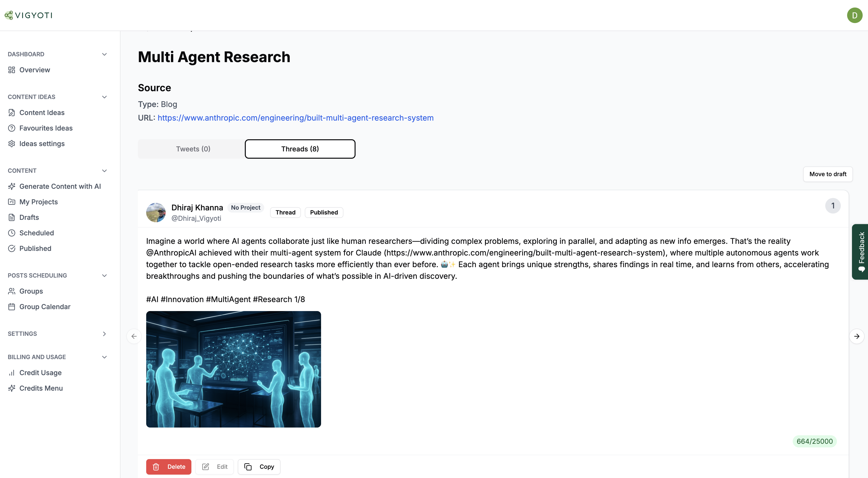Click the AI researchers thread image
Screen dimensions: 868x478
point(233,369)
